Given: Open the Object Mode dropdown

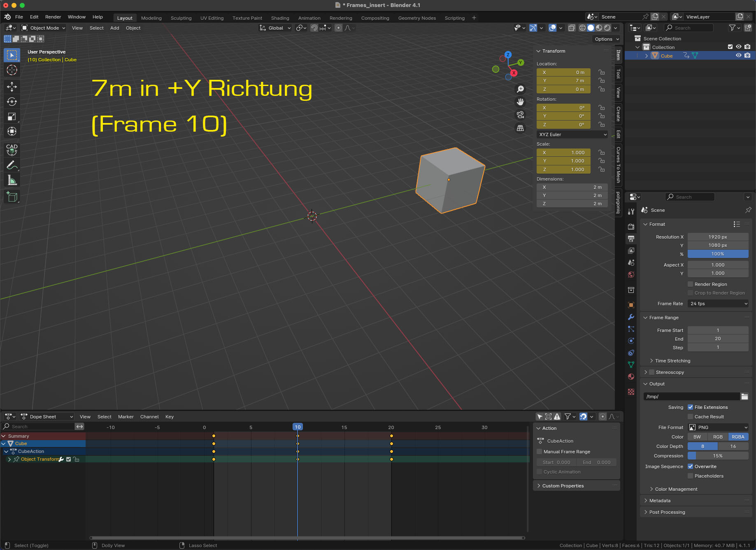Looking at the screenshot, I should [x=44, y=28].
